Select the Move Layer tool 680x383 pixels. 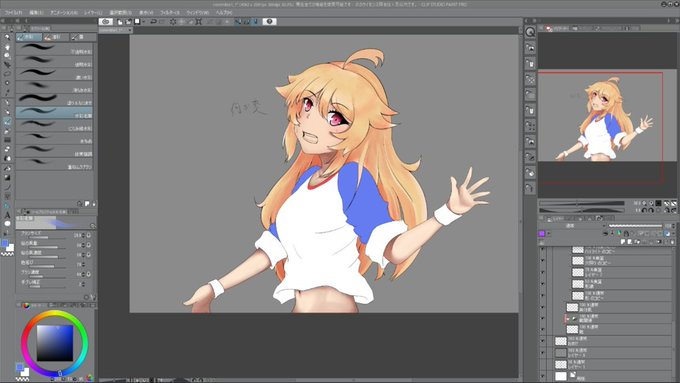7,65
